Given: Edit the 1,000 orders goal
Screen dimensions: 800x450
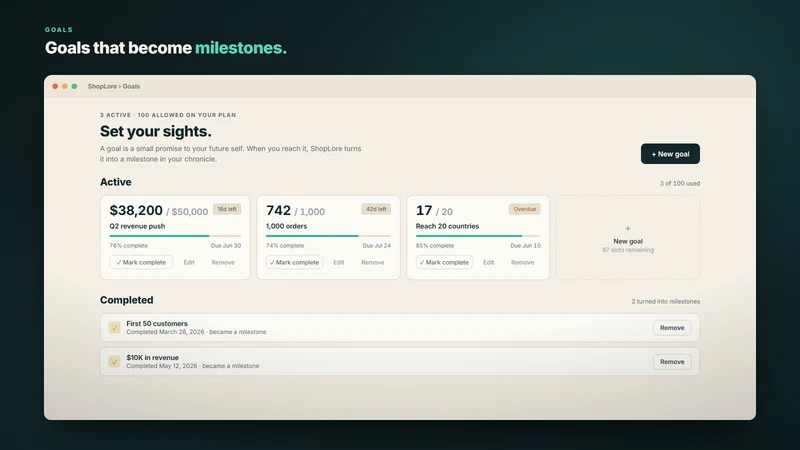Looking at the screenshot, I should point(339,262).
